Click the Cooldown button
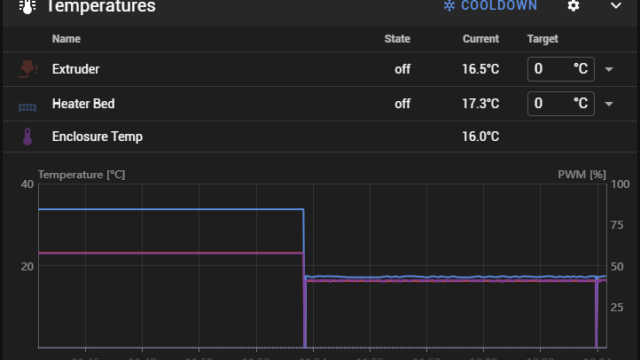This screenshot has height=360, width=640. (490, 6)
